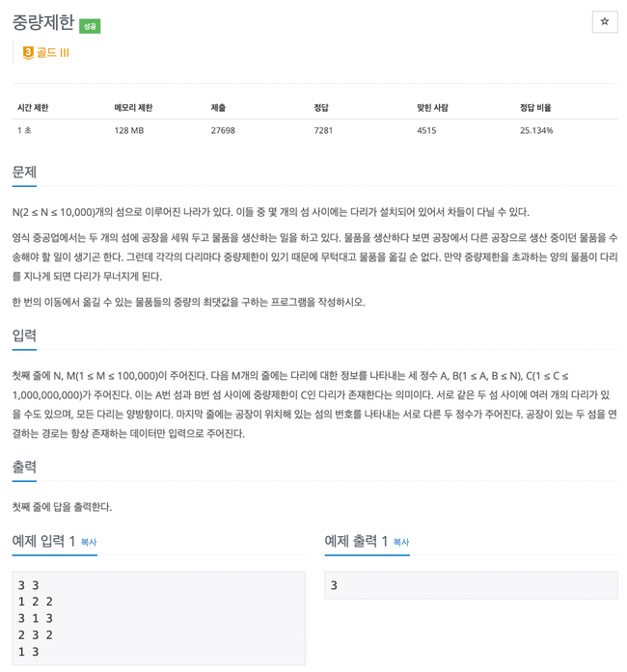Click the Gold III tier badge icon
Image resolution: width=627 pixels, height=672 pixels.
[28, 53]
